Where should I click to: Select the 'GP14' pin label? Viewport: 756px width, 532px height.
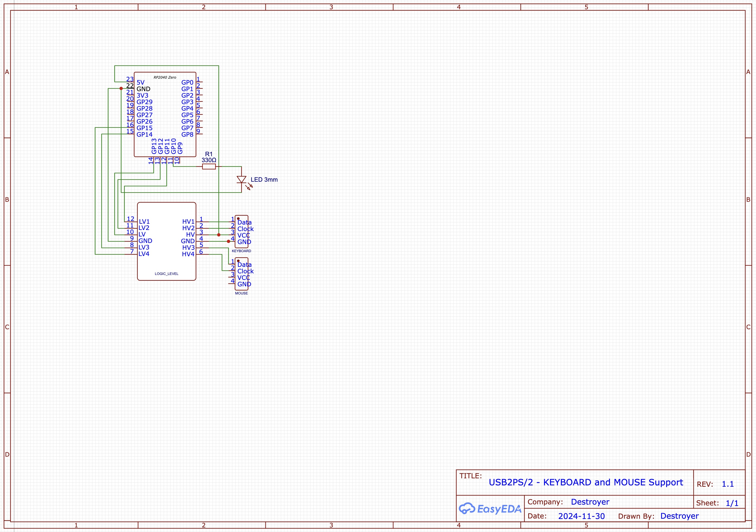145,135
